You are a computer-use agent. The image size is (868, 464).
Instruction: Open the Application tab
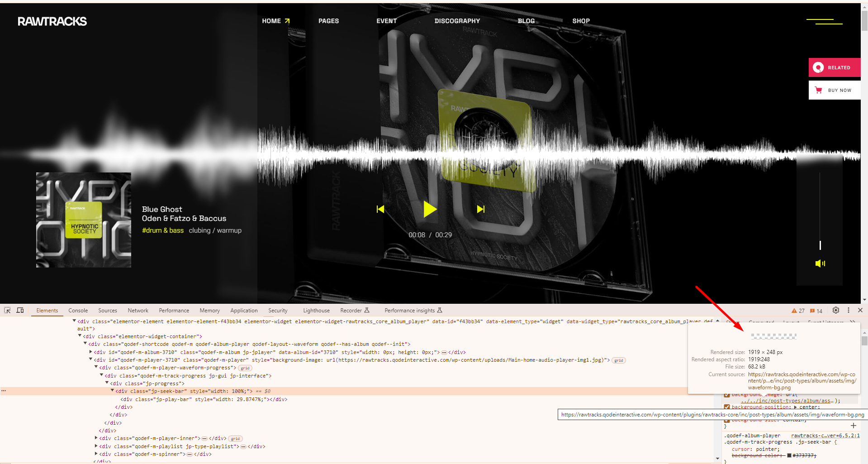pyautogui.click(x=244, y=311)
